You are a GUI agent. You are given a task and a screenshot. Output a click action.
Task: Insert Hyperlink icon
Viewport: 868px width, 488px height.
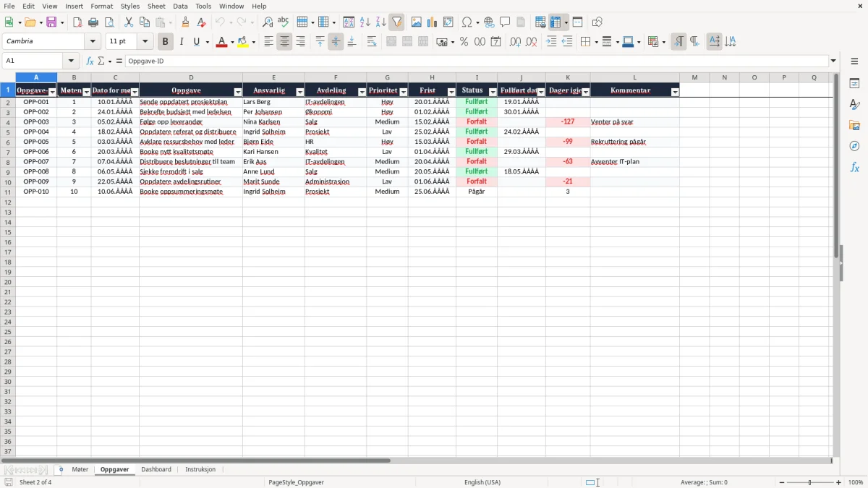click(x=489, y=22)
